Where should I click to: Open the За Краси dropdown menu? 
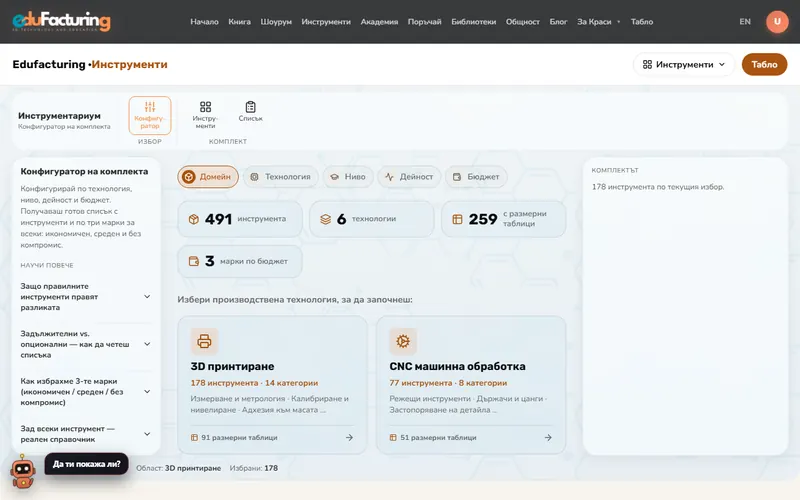[598, 21]
